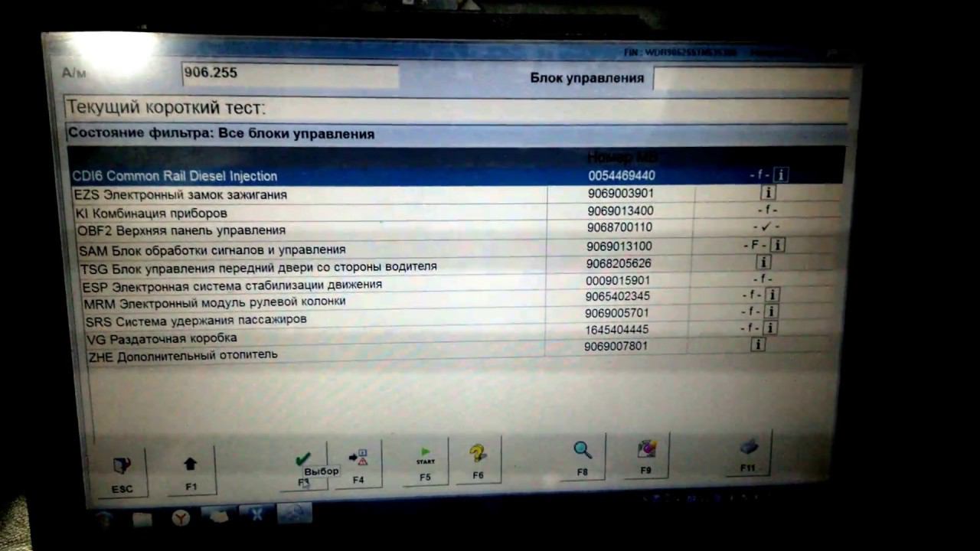Screen dimensions: 980x551
Task: Open info icon for MRM row
Action: click(x=772, y=295)
